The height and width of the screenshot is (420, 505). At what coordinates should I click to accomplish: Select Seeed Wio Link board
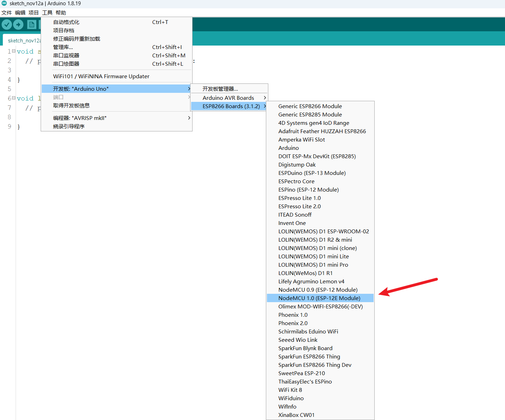pos(320,340)
